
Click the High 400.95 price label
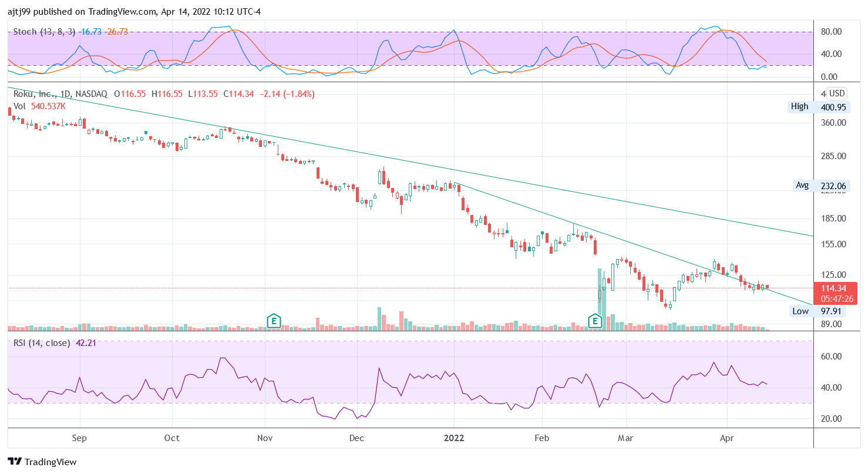(819, 107)
